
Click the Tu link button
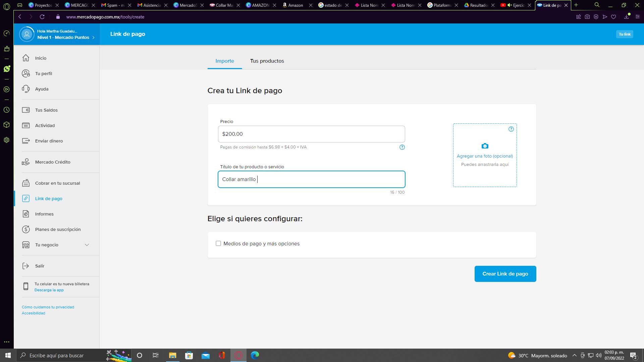click(624, 34)
